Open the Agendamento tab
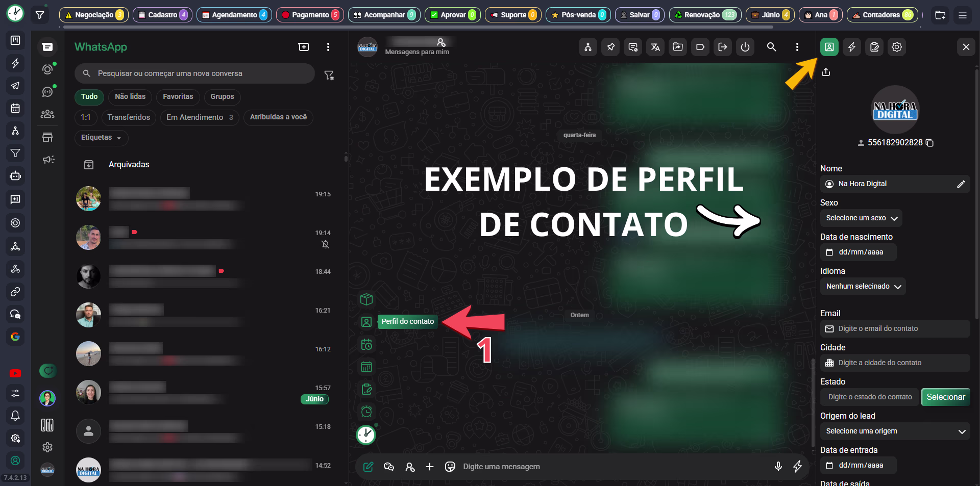Screen dimensions: 980x486 tap(234, 15)
